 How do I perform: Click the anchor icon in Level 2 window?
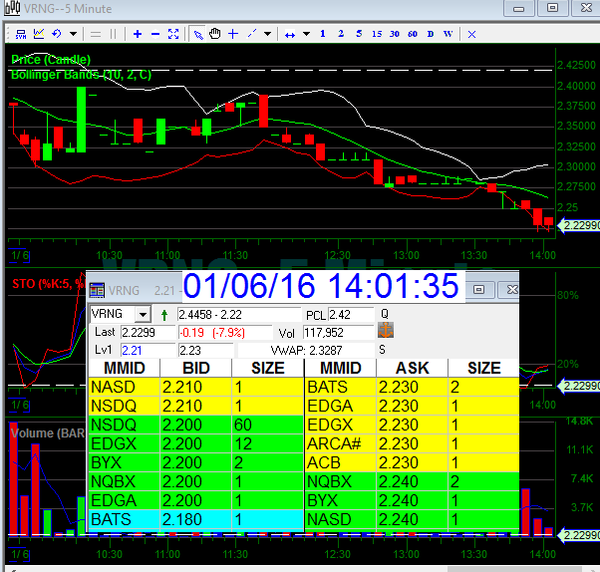pos(384,331)
